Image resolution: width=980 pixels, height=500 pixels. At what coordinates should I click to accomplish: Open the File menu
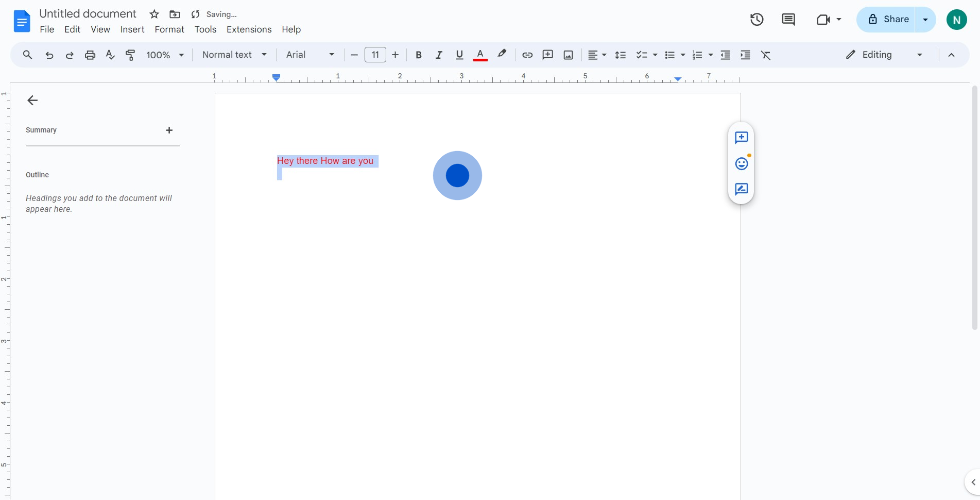(47, 29)
